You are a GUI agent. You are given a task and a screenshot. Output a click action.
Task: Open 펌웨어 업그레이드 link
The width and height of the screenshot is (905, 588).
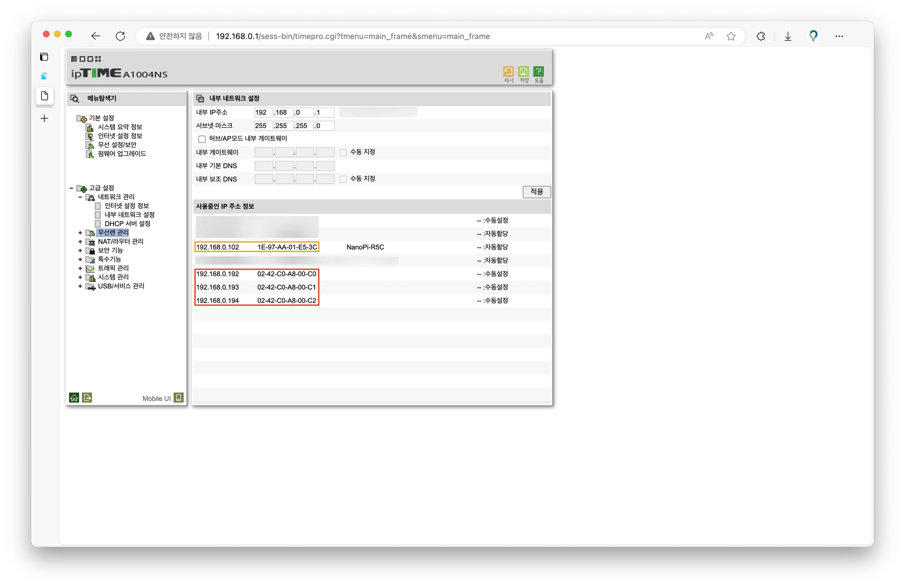[x=122, y=154]
